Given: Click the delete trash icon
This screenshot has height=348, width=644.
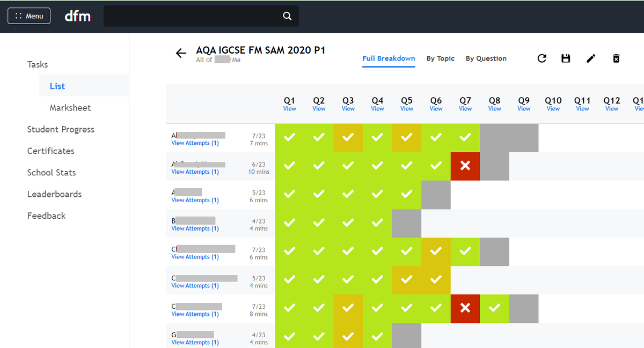Looking at the screenshot, I should coord(616,58).
